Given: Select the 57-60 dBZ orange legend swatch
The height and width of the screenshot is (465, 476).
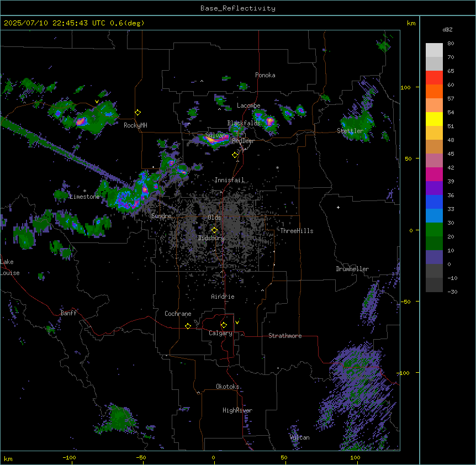Looking at the screenshot, I should click(x=434, y=91).
